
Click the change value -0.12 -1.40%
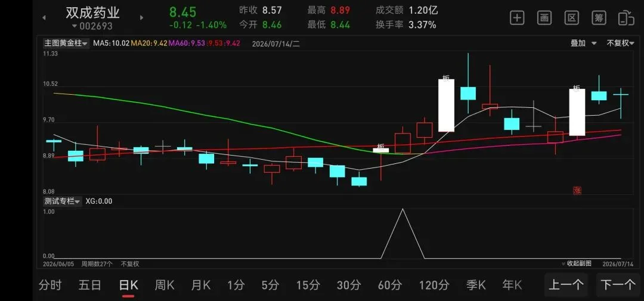[198, 25]
